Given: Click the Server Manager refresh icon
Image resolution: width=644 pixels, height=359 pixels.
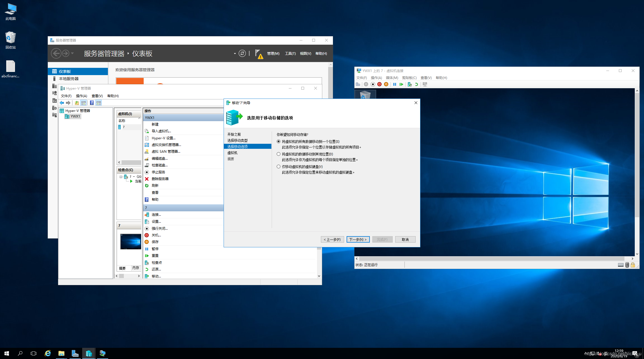Looking at the screenshot, I should (x=242, y=53).
